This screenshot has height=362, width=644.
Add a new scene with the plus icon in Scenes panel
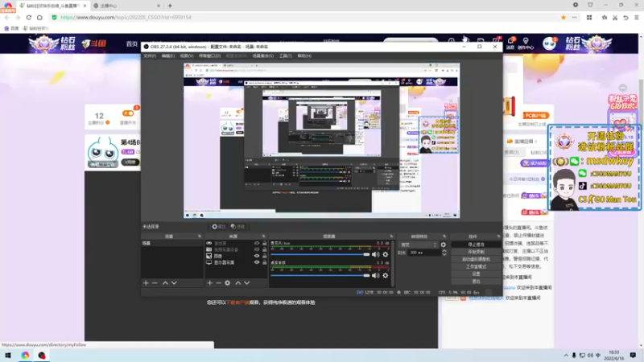point(146,283)
